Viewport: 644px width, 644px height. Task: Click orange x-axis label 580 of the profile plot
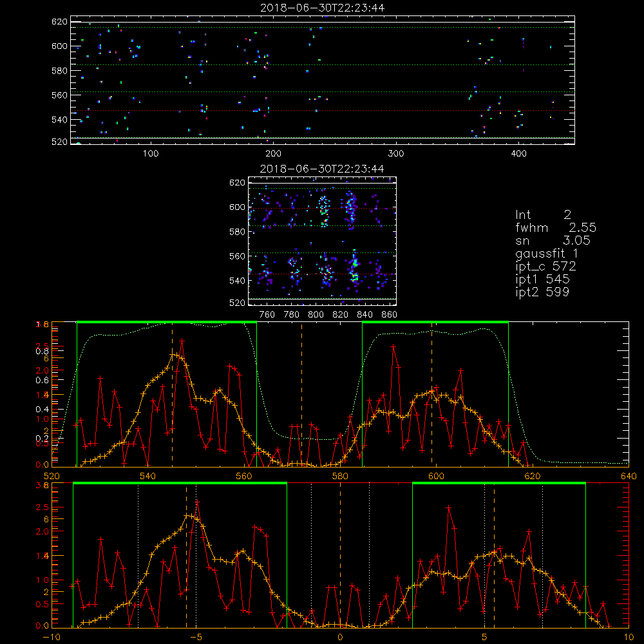point(340,477)
